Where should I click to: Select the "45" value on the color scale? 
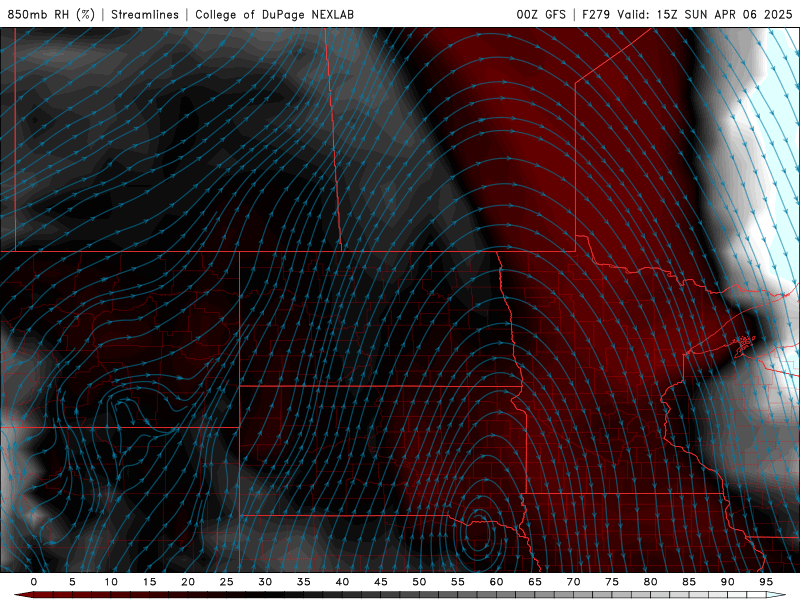pos(381,582)
